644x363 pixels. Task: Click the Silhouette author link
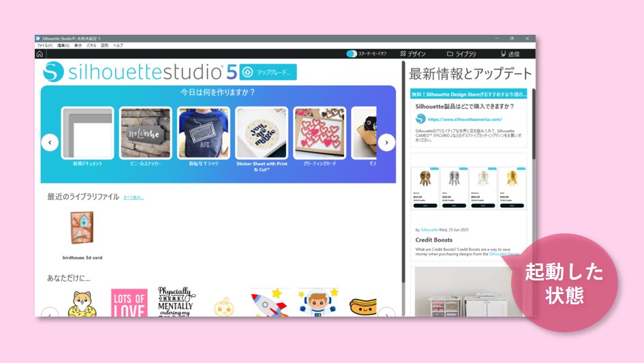pos(429,230)
